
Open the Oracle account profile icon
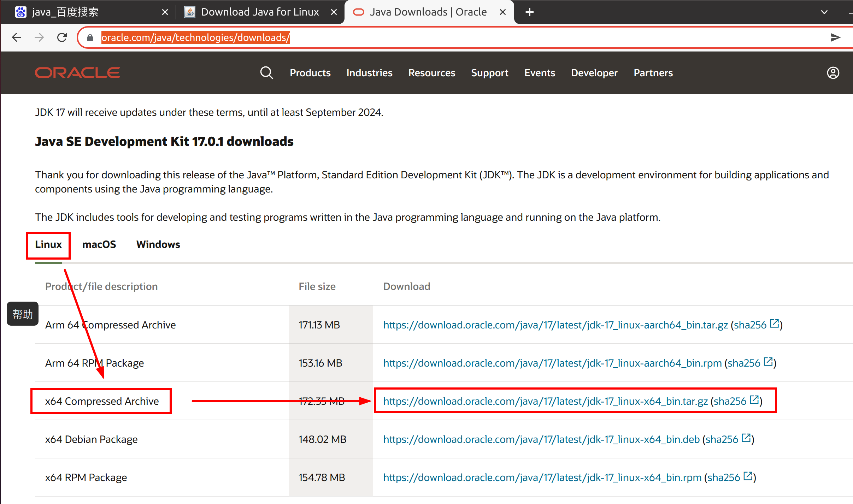click(x=833, y=73)
